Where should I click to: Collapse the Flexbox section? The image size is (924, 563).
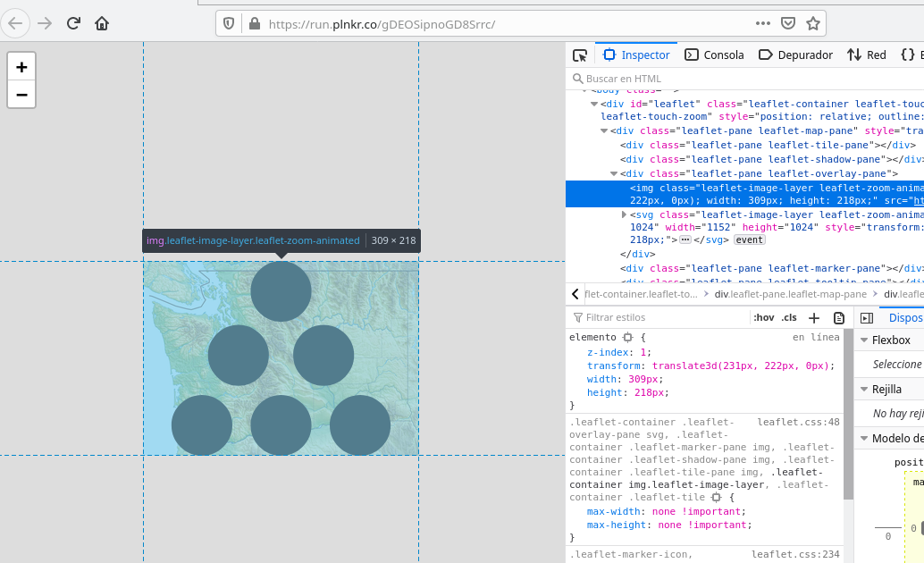(862, 340)
